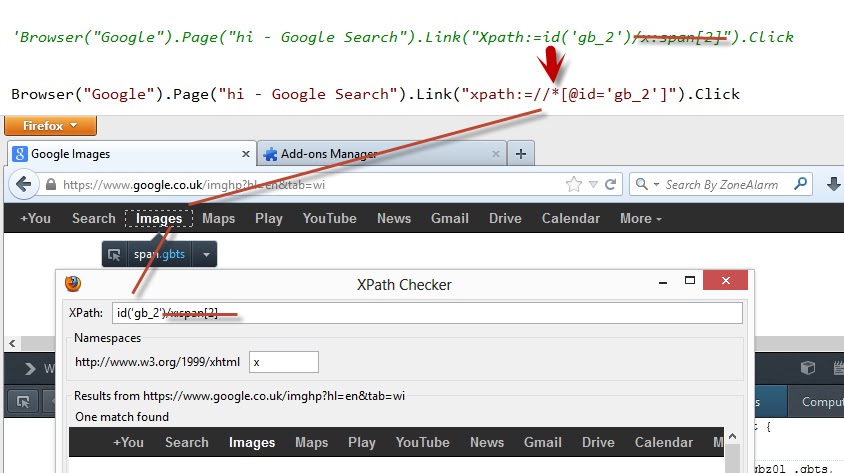Open the span.gbts breadcrumb dropdown arrow
This screenshot has width=844, height=473.
coord(206,255)
